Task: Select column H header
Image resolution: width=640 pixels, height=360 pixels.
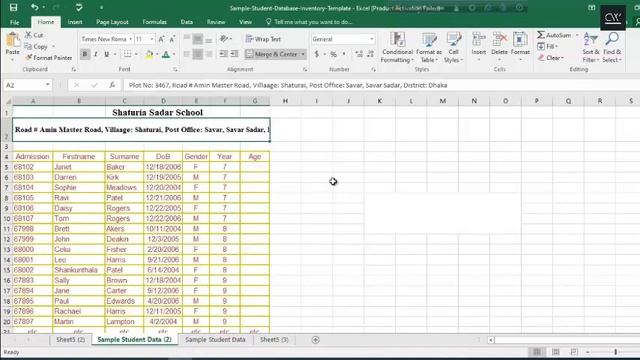Action: tap(285, 101)
